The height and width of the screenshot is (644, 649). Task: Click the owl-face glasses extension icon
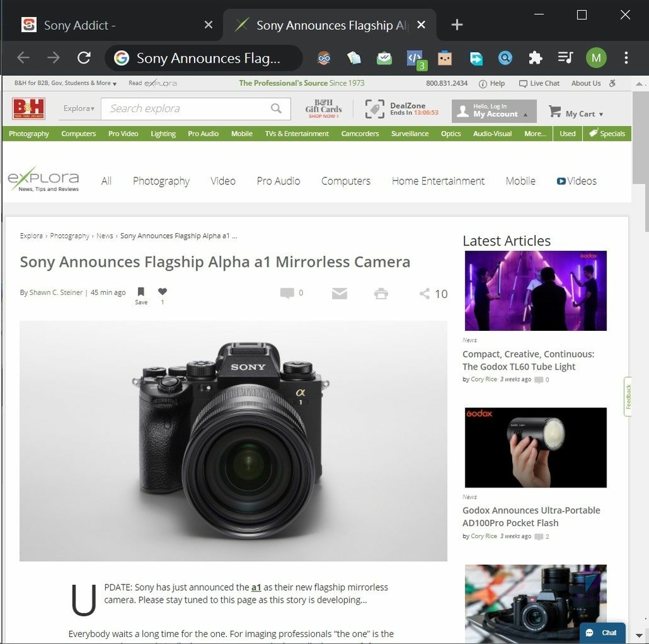(x=324, y=58)
